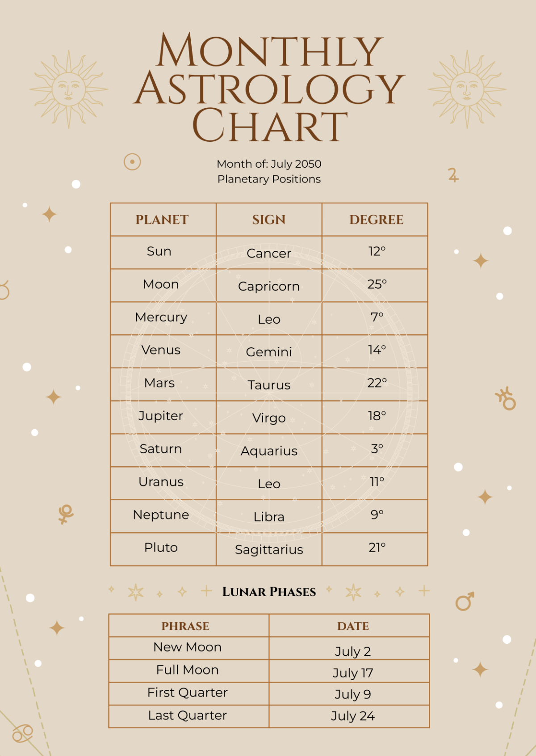The width and height of the screenshot is (536, 756).
Task: Click the PHRASE header in lunar table
Action: (185, 626)
